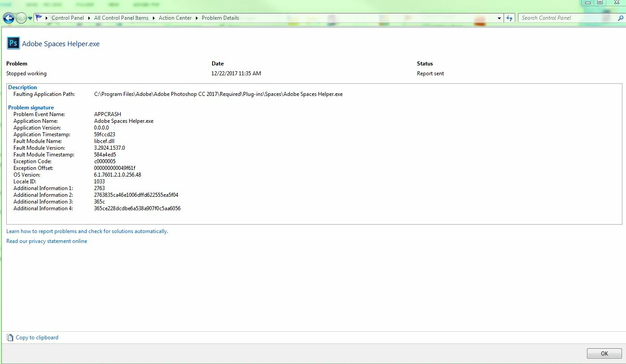This screenshot has height=364, width=626.
Task: Expand the arrow before Control Panel breadcrumb
Action: [x=47, y=18]
